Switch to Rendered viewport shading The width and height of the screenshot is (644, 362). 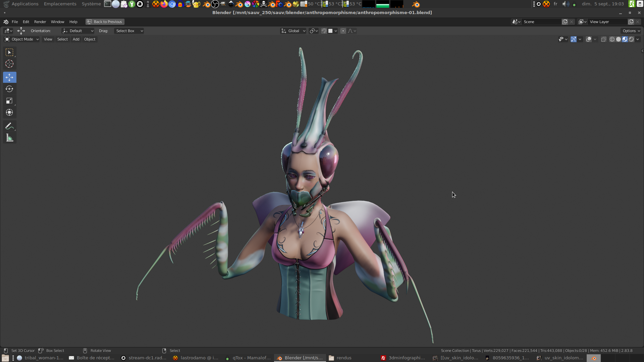coord(631,40)
